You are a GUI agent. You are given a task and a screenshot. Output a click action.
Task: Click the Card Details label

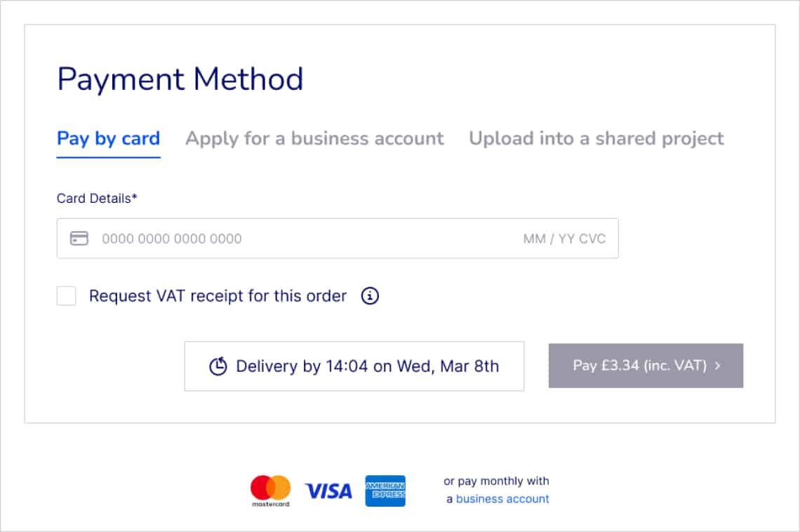pos(97,199)
